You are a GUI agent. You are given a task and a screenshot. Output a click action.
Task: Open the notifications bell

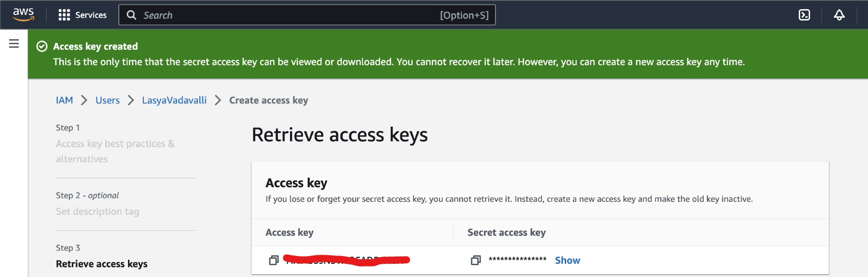click(839, 15)
